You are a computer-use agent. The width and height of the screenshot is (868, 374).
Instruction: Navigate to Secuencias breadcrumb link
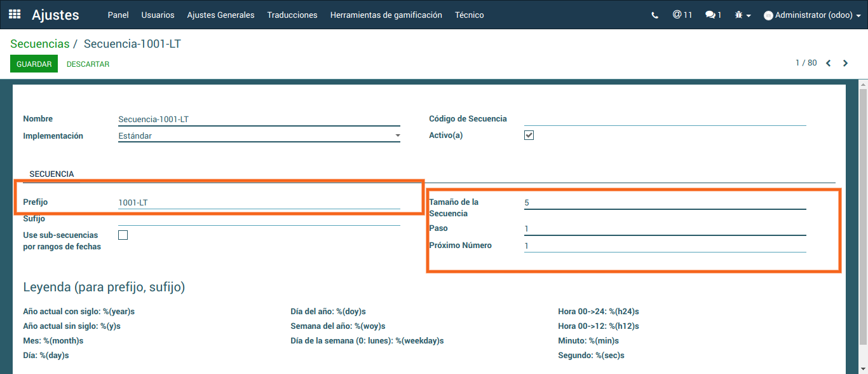[x=39, y=44]
